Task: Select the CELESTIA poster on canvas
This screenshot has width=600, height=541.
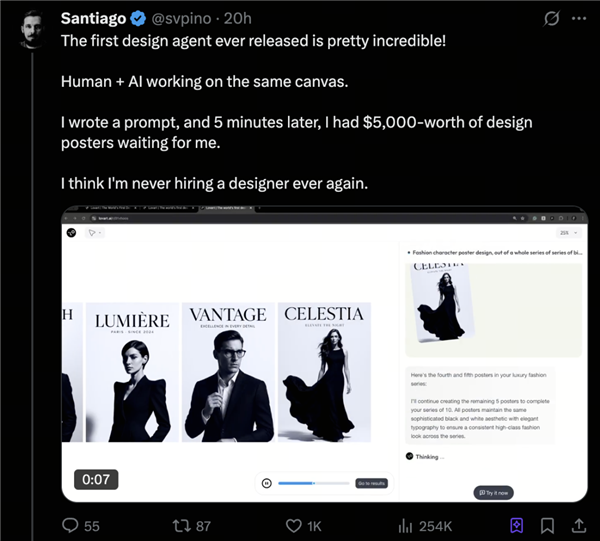Action: pyautogui.click(x=324, y=372)
